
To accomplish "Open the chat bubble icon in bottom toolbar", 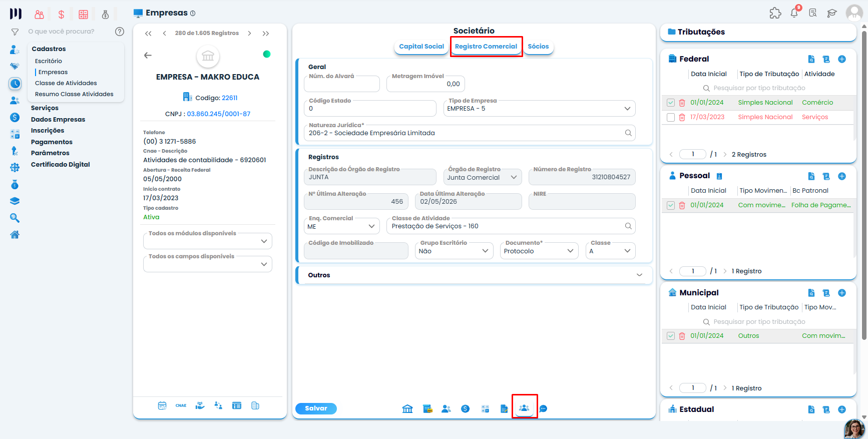I will (543, 409).
